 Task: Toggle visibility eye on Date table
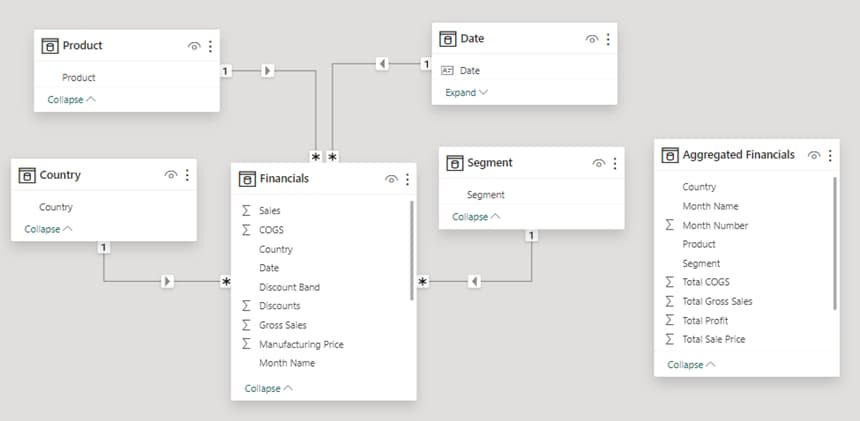point(591,39)
